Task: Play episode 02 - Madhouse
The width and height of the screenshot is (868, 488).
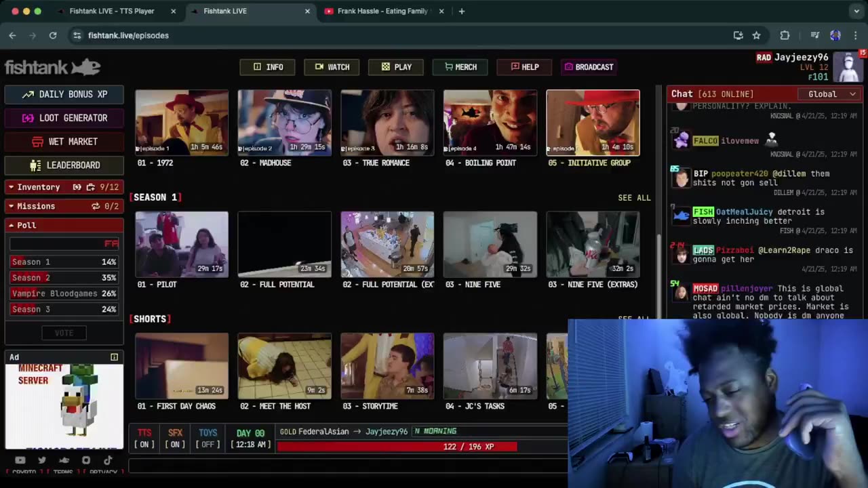Action: 285,123
